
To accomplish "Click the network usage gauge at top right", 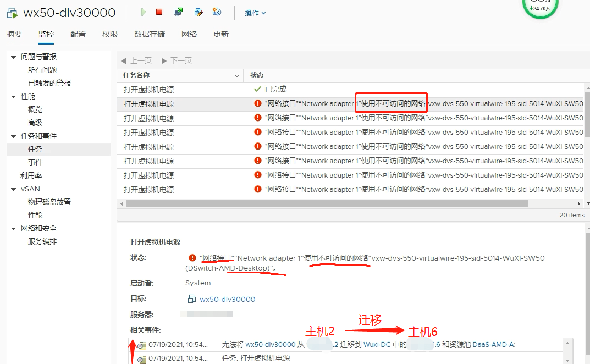I will (539, 8).
